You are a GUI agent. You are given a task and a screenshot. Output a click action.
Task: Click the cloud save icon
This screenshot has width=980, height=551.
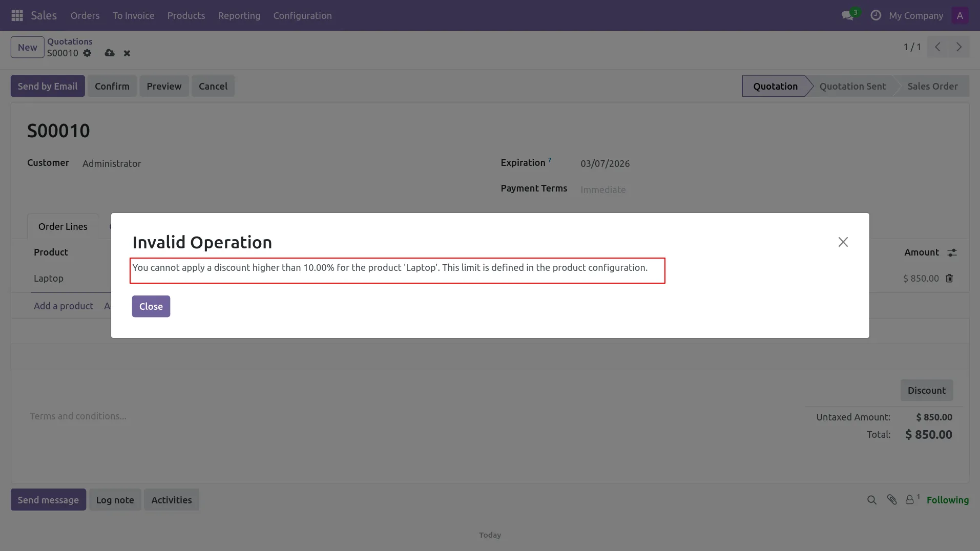coord(110,53)
